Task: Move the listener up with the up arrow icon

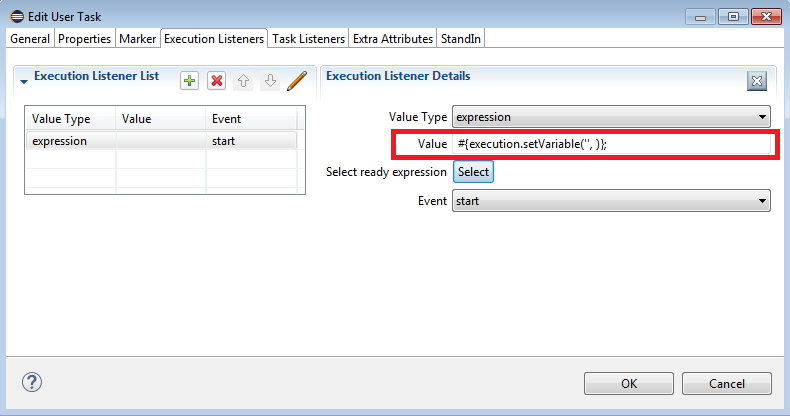Action: coord(243,81)
